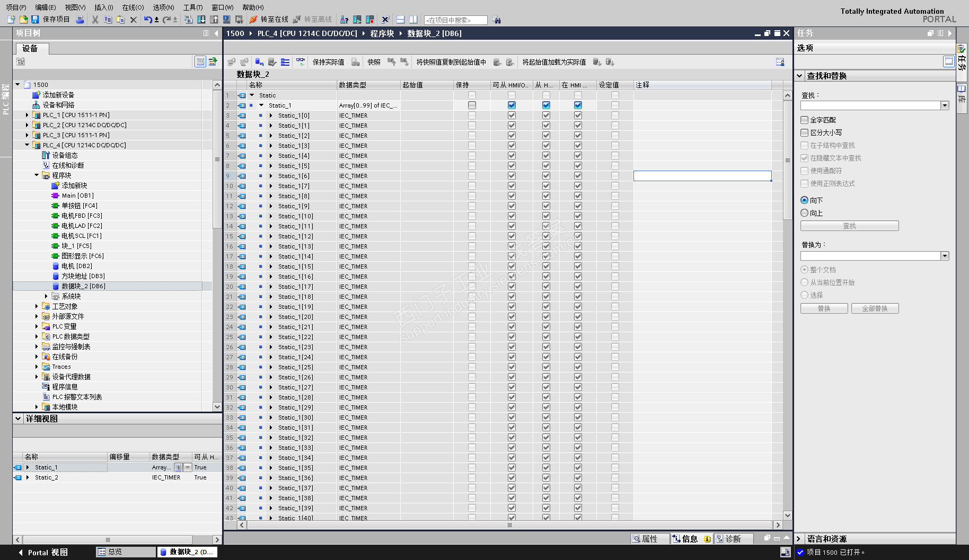The height and width of the screenshot is (560, 969).
Task: Click the 转至在线 button
Action: (269, 20)
